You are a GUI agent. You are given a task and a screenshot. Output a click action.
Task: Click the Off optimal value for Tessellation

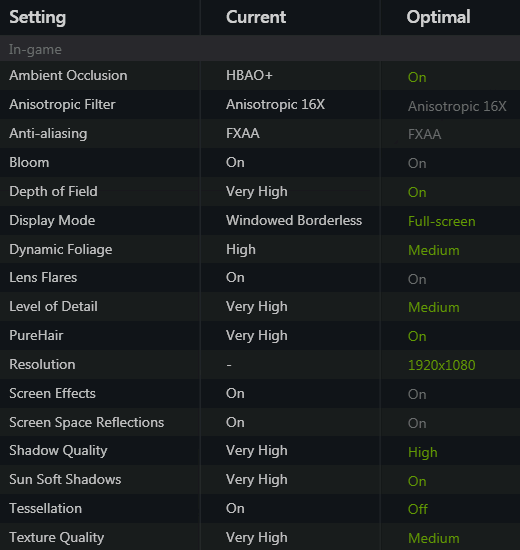point(418,509)
